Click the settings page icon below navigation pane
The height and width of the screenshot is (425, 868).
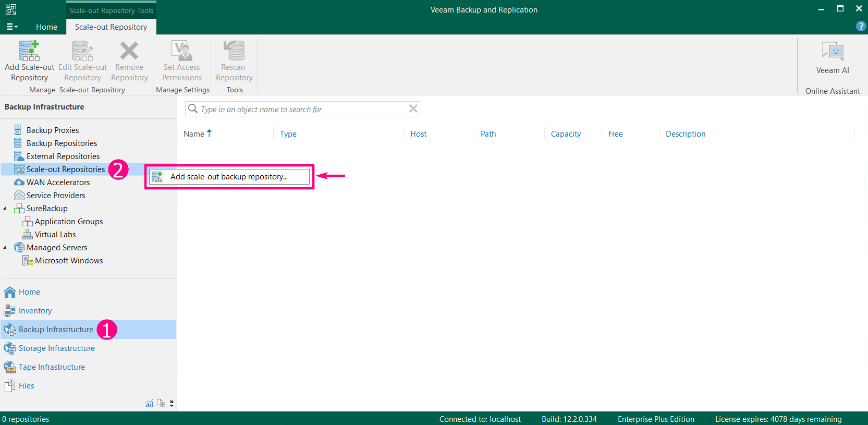coord(161,403)
